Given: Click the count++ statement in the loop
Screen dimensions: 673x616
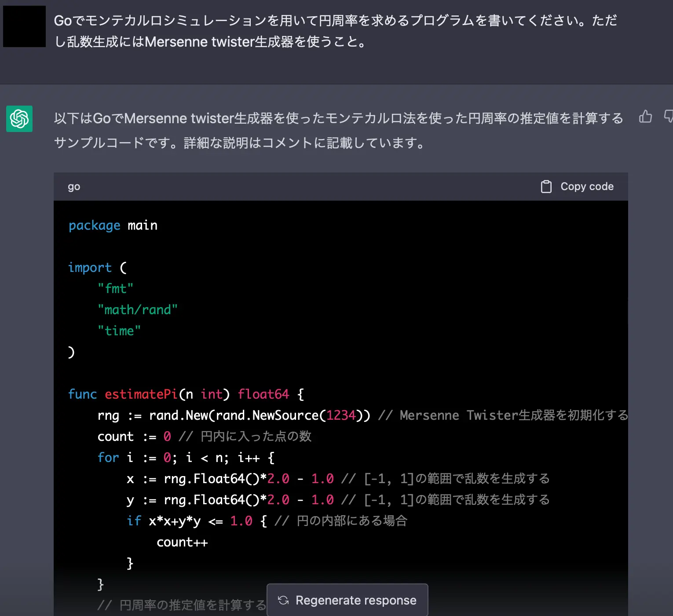Looking at the screenshot, I should point(182,542).
